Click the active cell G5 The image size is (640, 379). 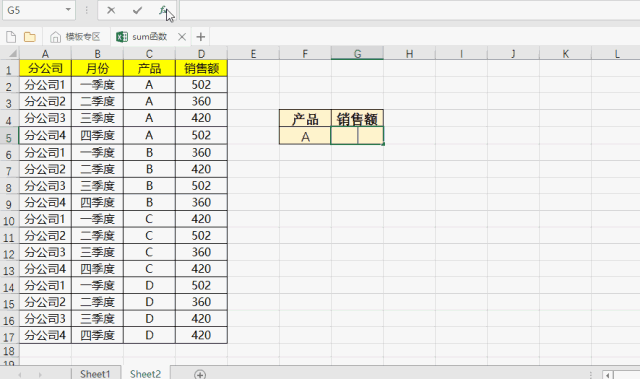pyautogui.click(x=357, y=135)
